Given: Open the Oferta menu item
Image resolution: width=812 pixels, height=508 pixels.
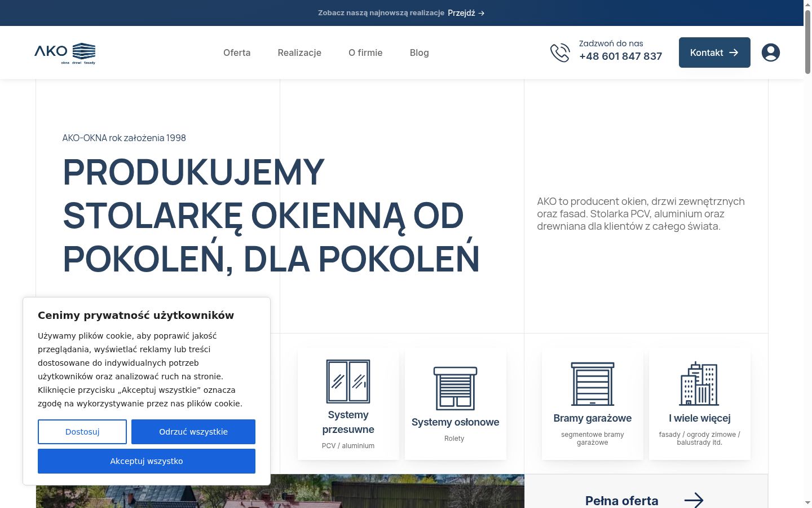Looking at the screenshot, I should click(x=237, y=52).
